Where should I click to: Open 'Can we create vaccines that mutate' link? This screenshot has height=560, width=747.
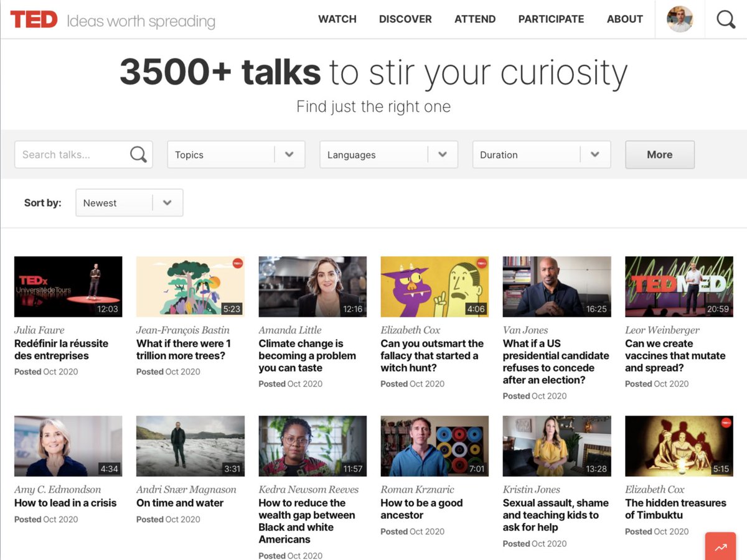(x=675, y=355)
